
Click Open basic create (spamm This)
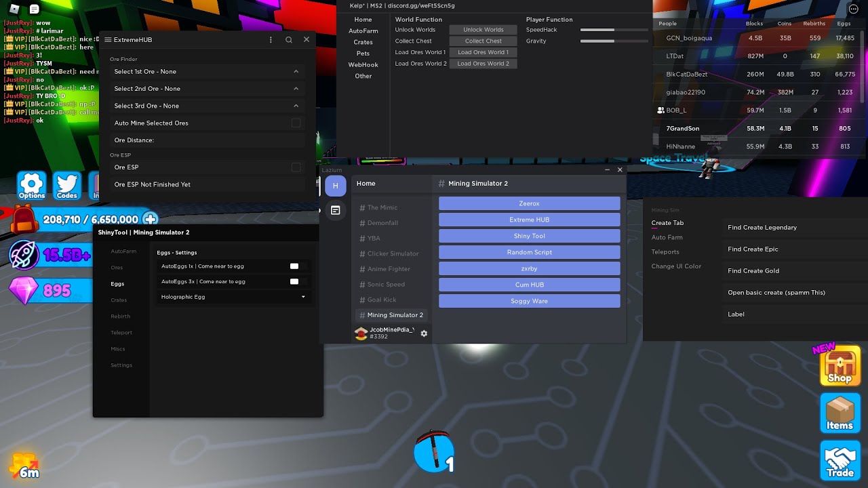coord(776,293)
